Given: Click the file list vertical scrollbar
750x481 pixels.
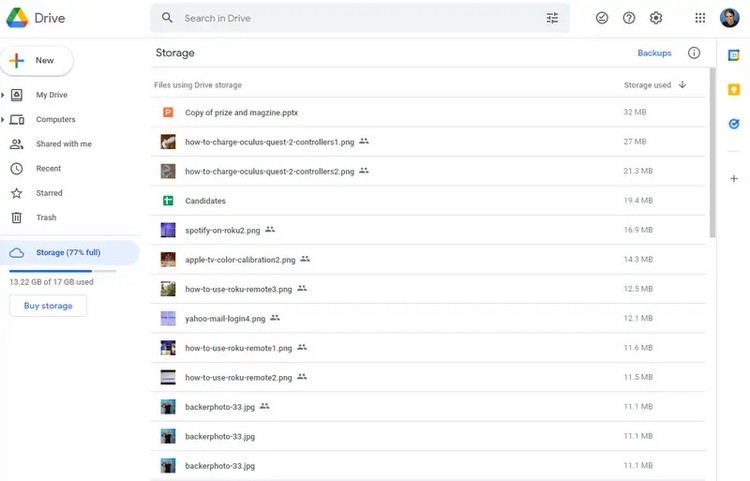Looking at the screenshot, I should tap(713, 153).
